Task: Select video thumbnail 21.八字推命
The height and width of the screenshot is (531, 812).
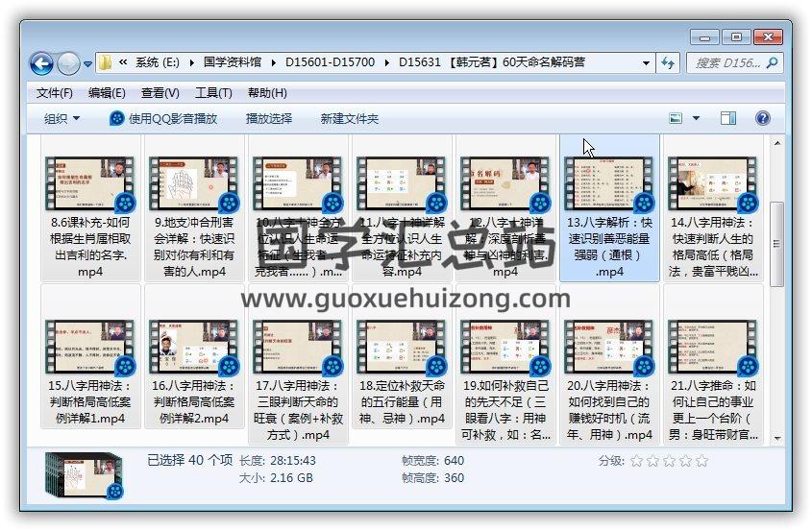Action: (713, 347)
